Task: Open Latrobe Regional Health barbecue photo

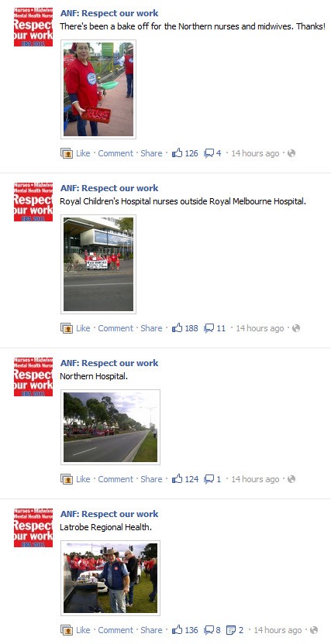Action: 110,578
